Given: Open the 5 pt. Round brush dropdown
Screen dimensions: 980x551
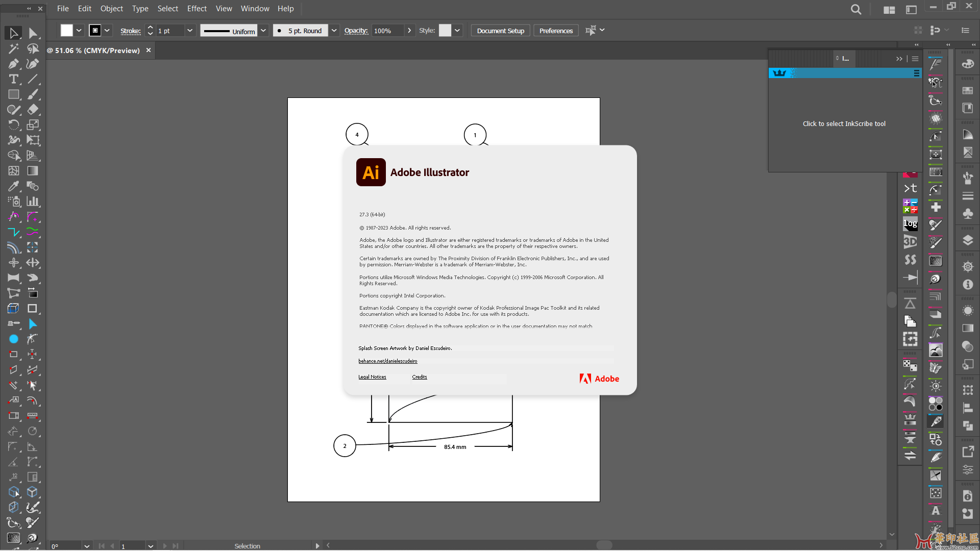Looking at the screenshot, I should point(334,31).
